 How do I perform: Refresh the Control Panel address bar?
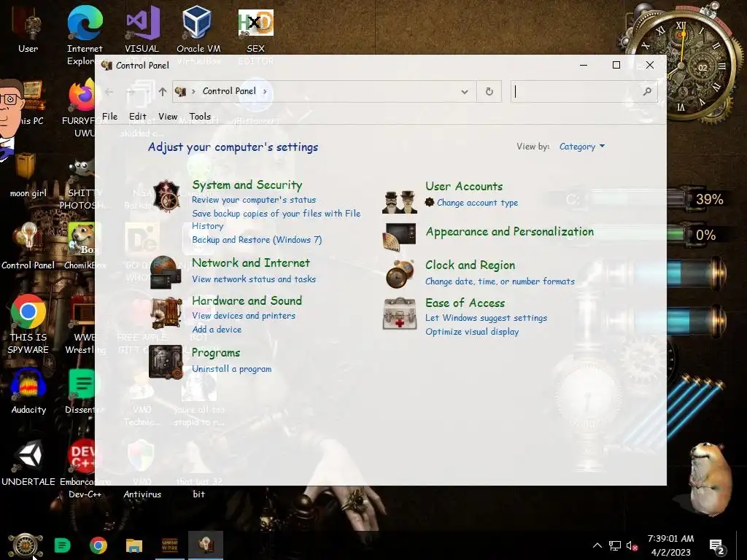pos(489,91)
